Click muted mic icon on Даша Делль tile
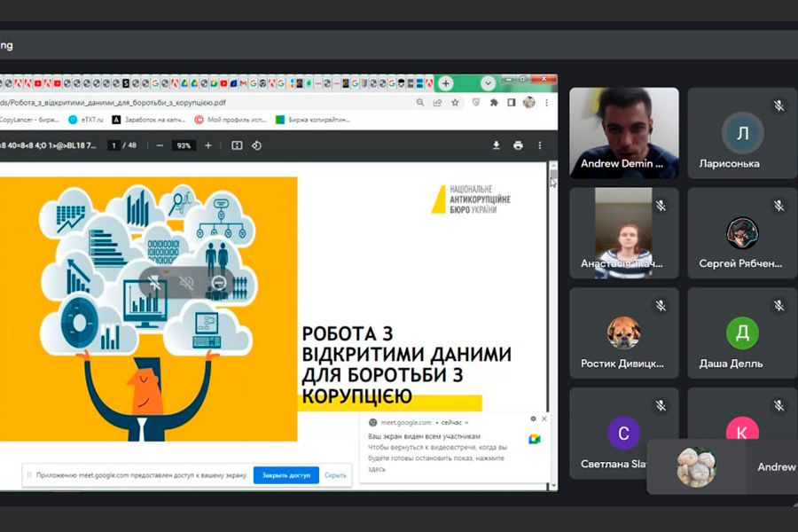798x532 pixels. 778,305
